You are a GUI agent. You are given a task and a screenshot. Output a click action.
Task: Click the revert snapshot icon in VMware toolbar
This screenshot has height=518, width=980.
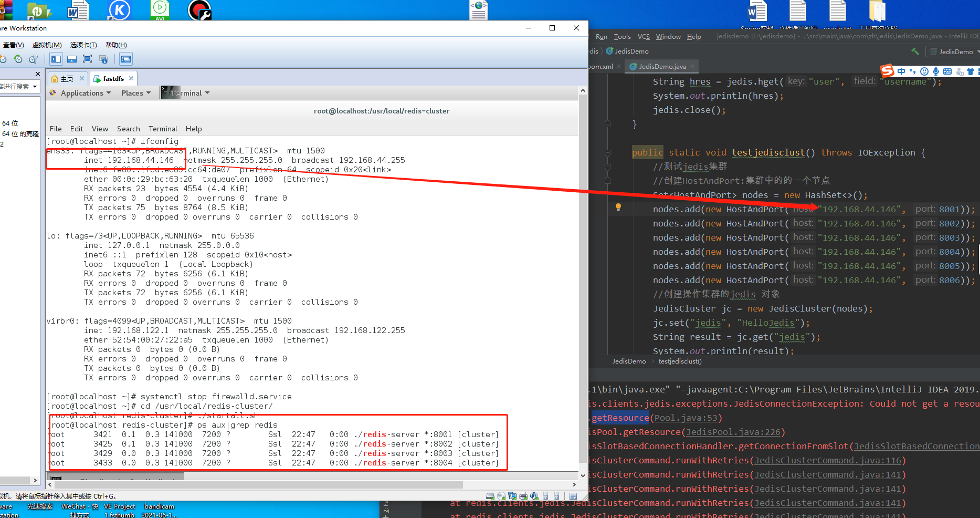tap(18, 59)
